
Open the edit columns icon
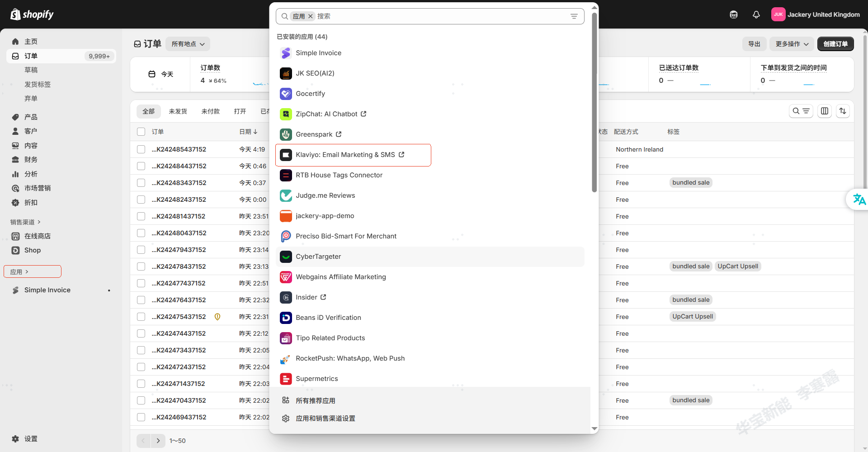(x=825, y=111)
